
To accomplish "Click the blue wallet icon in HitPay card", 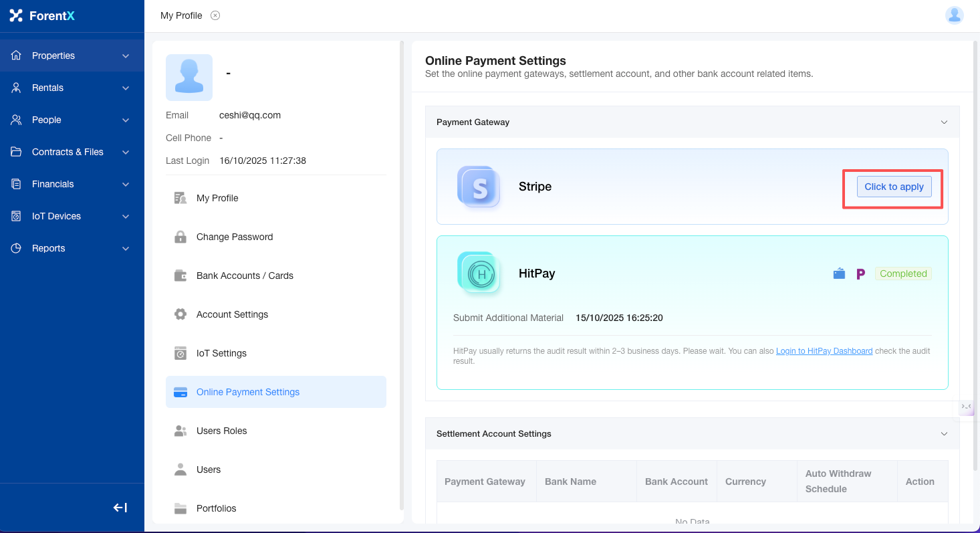I will (x=839, y=274).
